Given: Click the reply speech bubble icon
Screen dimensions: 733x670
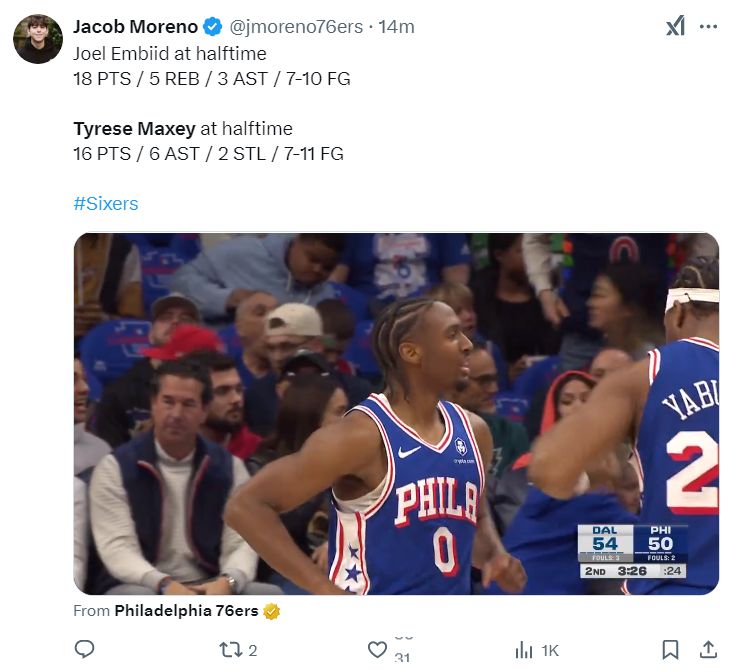Looking at the screenshot, I should coord(85,650).
